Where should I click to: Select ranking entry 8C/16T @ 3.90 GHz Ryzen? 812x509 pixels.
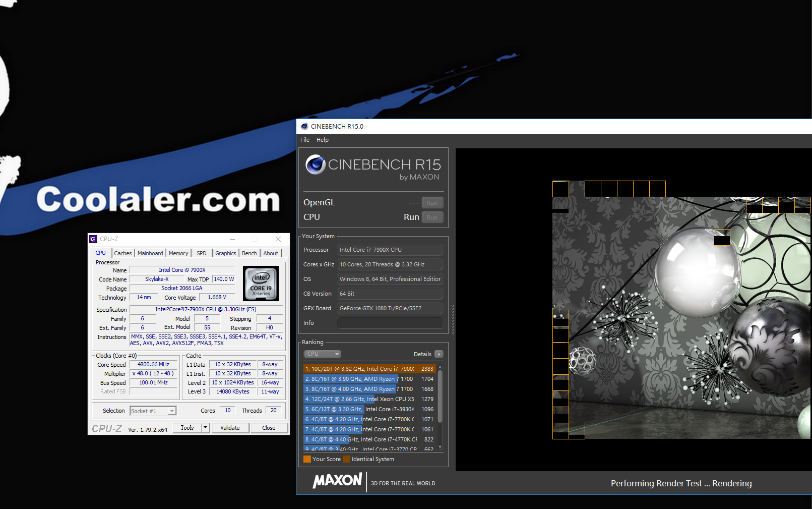[369, 379]
